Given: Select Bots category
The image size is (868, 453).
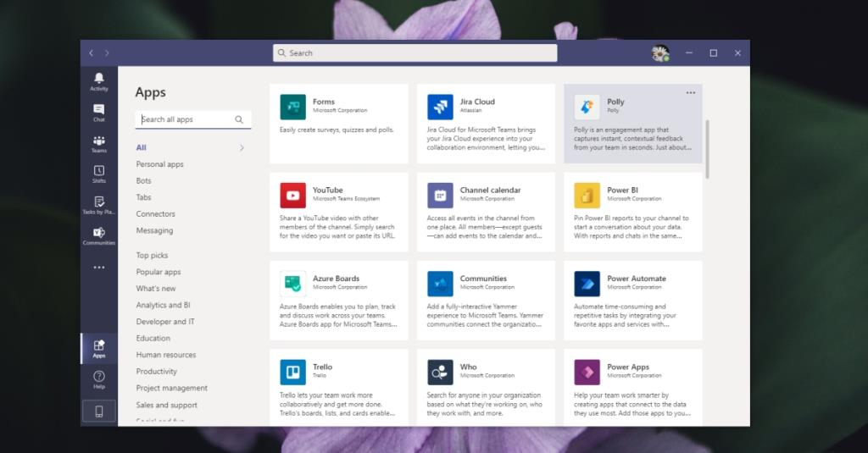Looking at the screenshot, I should tap(143, 181).
